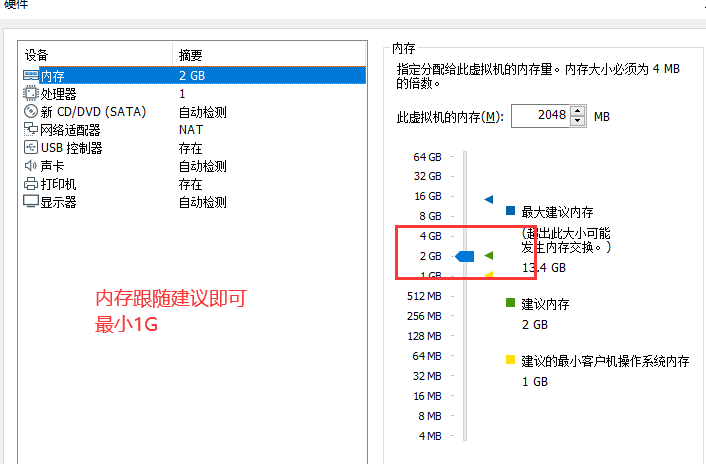Click the 网络适配器 network adapter icon
The height and width of the screenshot is (464, 706).
point(31,130)
